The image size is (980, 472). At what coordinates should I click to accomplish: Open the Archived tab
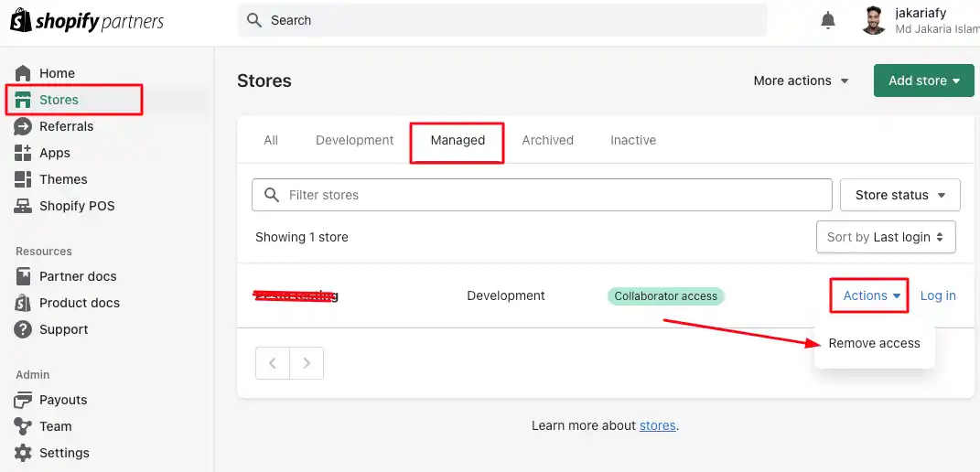547,140
